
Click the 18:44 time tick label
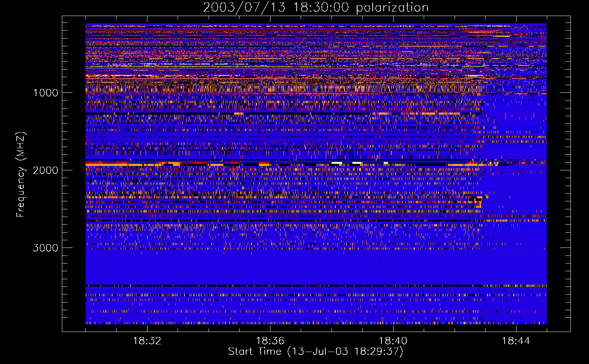(x=516, y=341)
